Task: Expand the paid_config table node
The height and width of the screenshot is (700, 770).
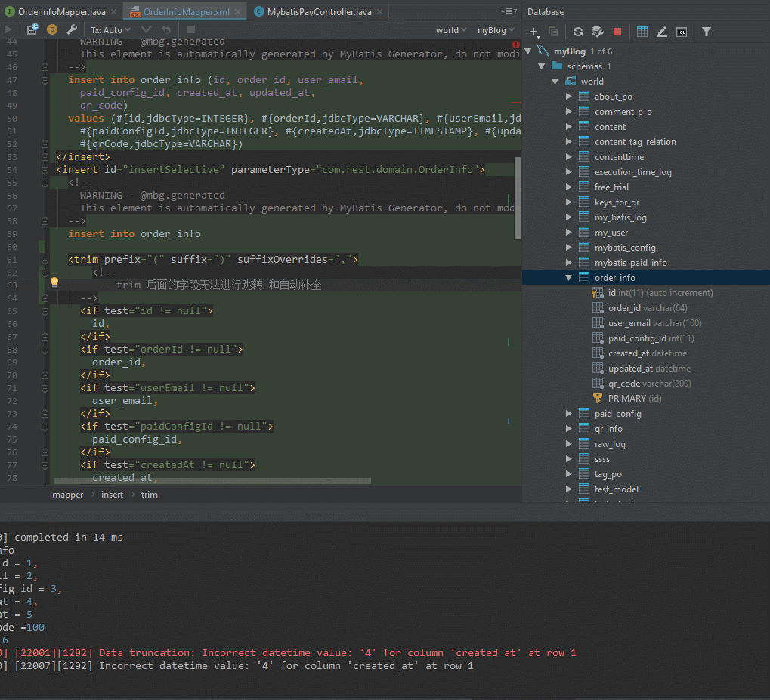Action: click(x=569, y=413)
